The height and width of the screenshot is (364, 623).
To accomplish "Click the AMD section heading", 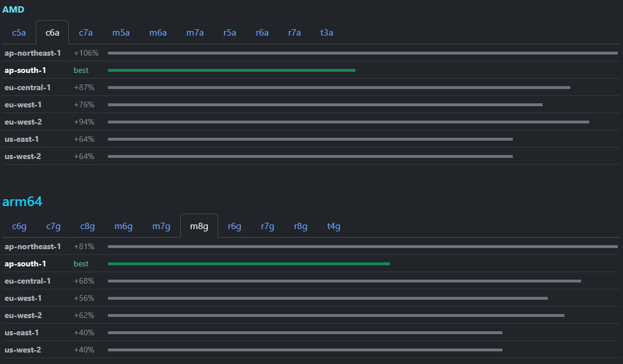I will (x=13, y=10).
